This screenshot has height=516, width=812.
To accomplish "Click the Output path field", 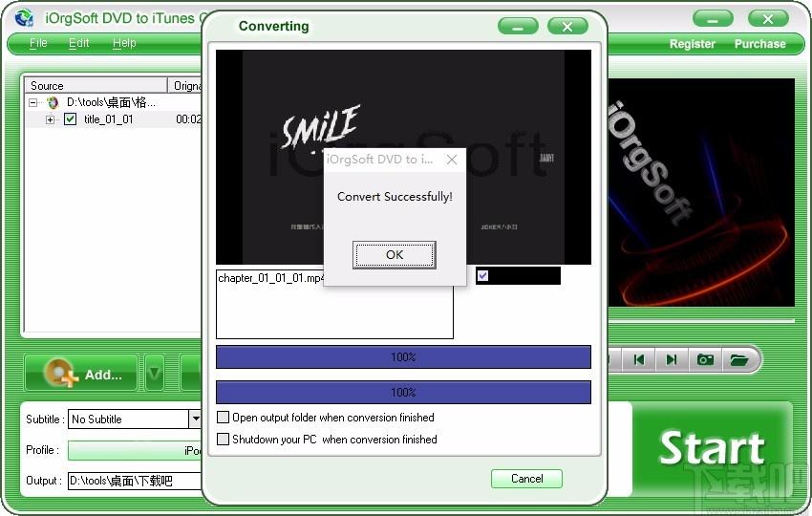I will point(135,481).
